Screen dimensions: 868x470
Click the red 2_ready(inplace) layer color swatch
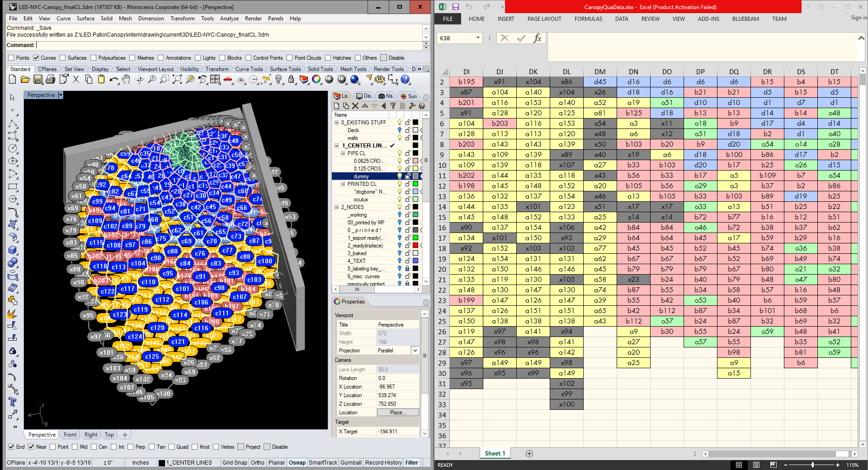click(x=415, y=246)
